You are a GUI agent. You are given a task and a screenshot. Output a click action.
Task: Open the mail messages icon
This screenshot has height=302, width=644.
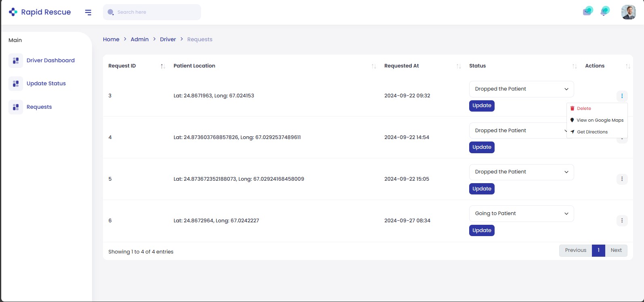tap(587, 12)
